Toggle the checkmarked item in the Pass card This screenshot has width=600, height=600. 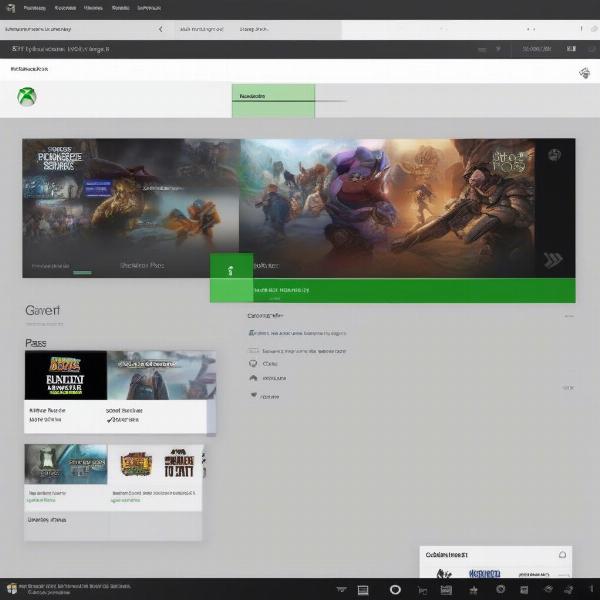[x=122, y=420]
